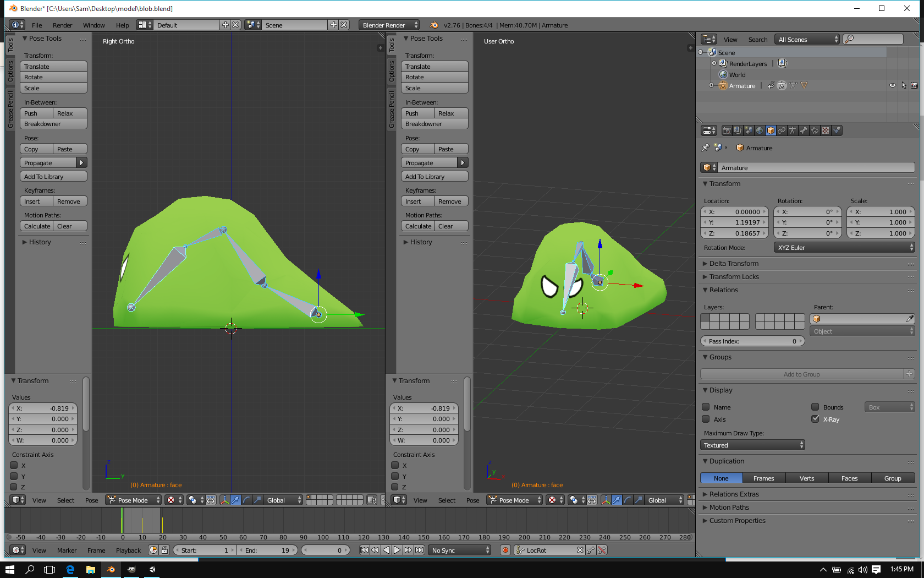Image resolution: width=924 pixels, height=578 pixels.
Task: Open Maximum Draw Type Textured dropdown
Action: click(x=752, y=445)
